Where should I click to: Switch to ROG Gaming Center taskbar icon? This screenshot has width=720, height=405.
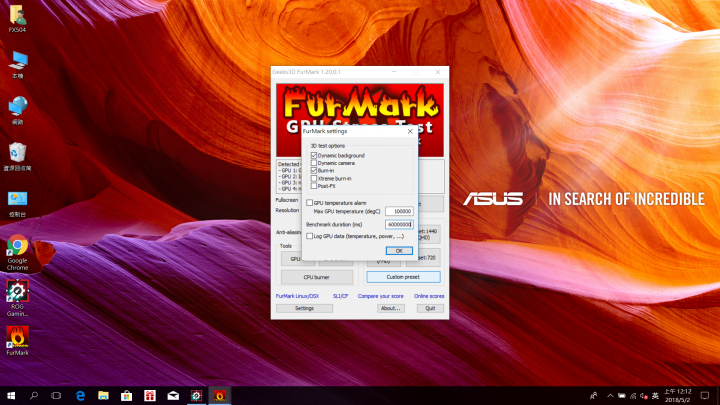click(197, 395)
